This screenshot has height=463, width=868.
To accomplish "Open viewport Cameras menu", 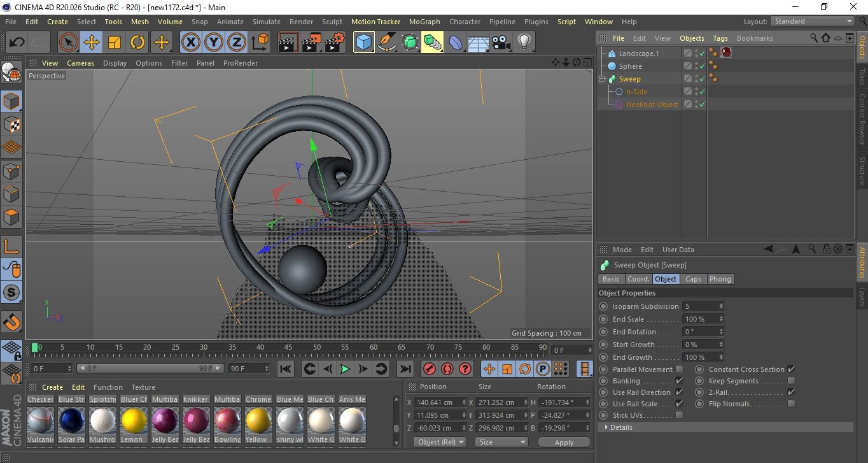I will [x=80, y=63].
